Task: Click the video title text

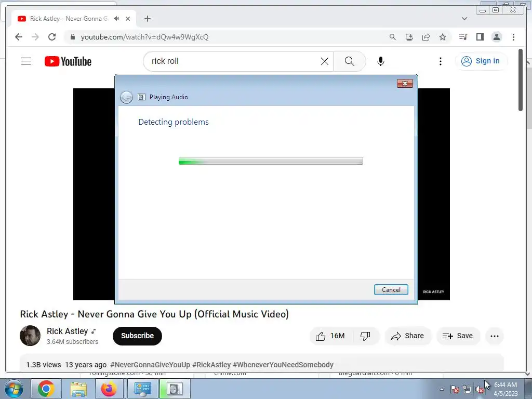Action: pos(154,314)
